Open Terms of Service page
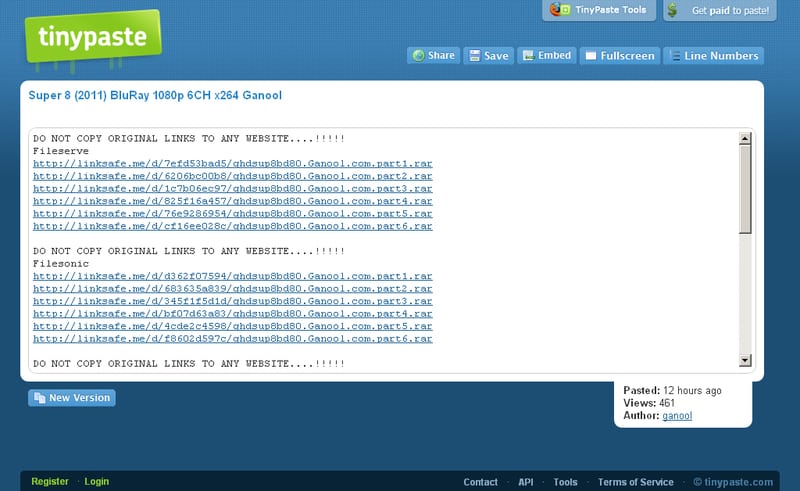The width and height of the screenshot is (800, 491). pyautogui.click(x=635, y=482)
